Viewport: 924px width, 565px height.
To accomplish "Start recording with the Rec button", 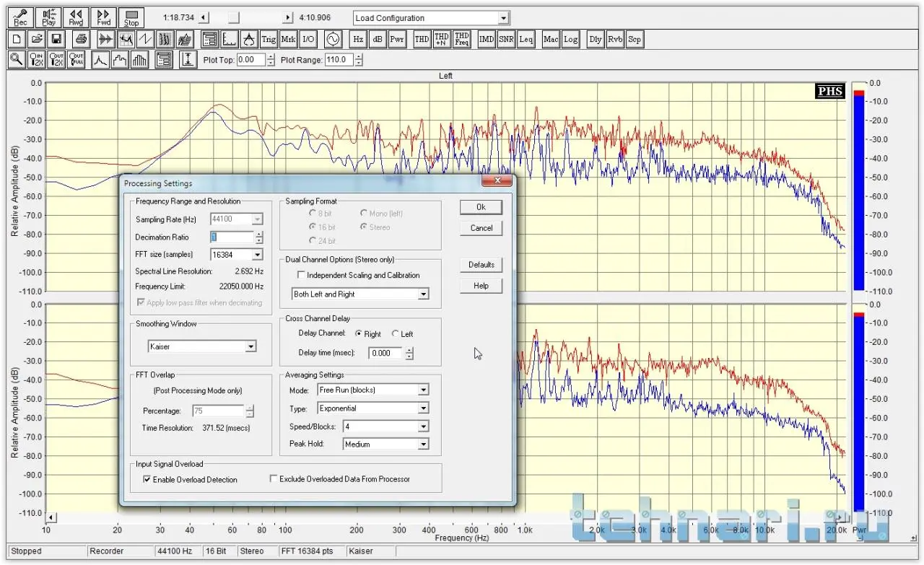I will click(20, 17).
